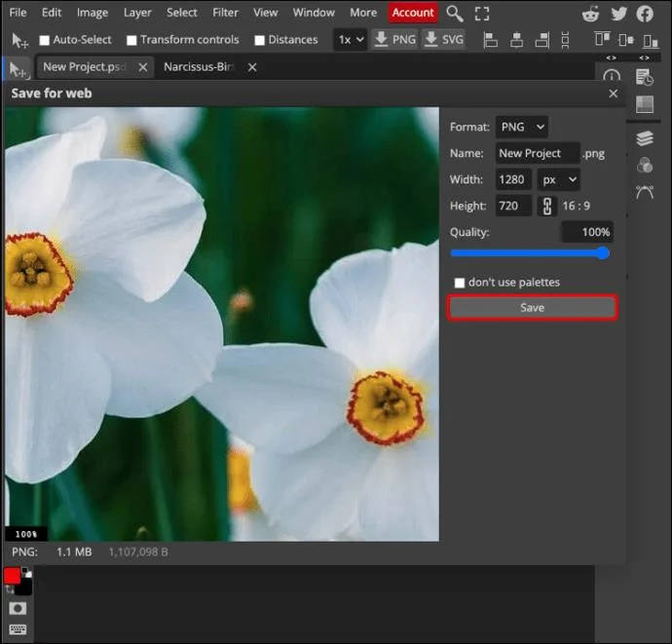Toggle fullscreen mode icon
This screenshot has height=644, width=672.
coord(482,14)
